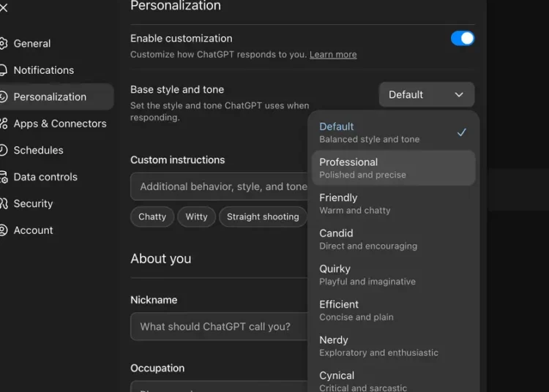Go to Apps & Connectors settings
549x392 pixels.
60,124
